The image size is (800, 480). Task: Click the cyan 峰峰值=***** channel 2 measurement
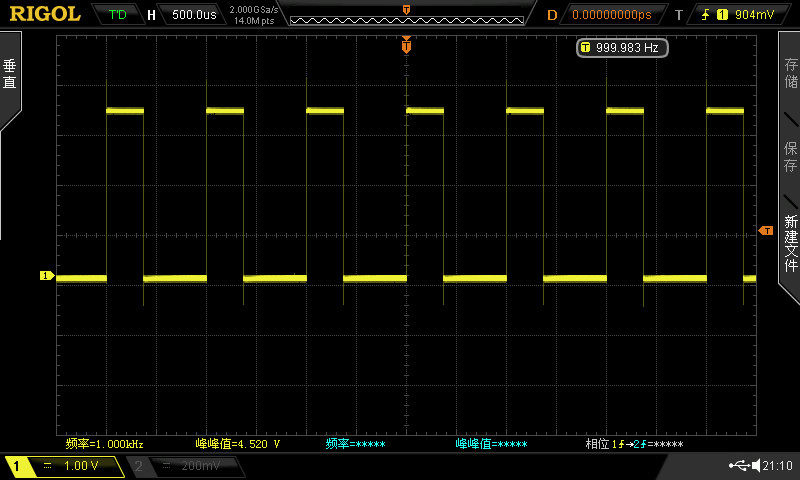(491, 444)
